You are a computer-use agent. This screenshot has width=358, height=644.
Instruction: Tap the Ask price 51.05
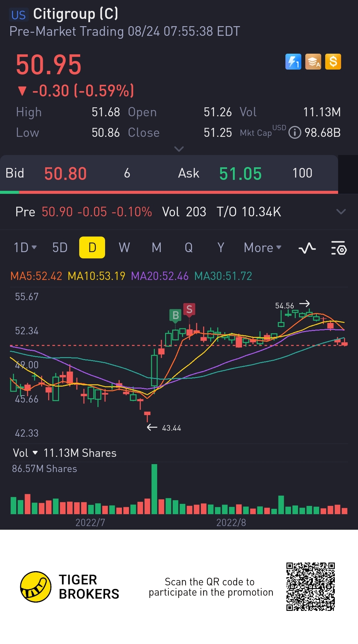240,174
